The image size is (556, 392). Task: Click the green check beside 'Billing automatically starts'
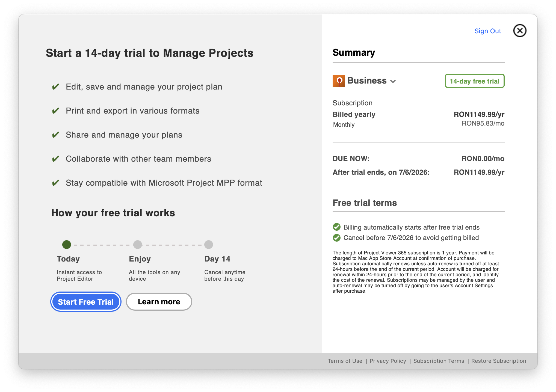point(337,227)
